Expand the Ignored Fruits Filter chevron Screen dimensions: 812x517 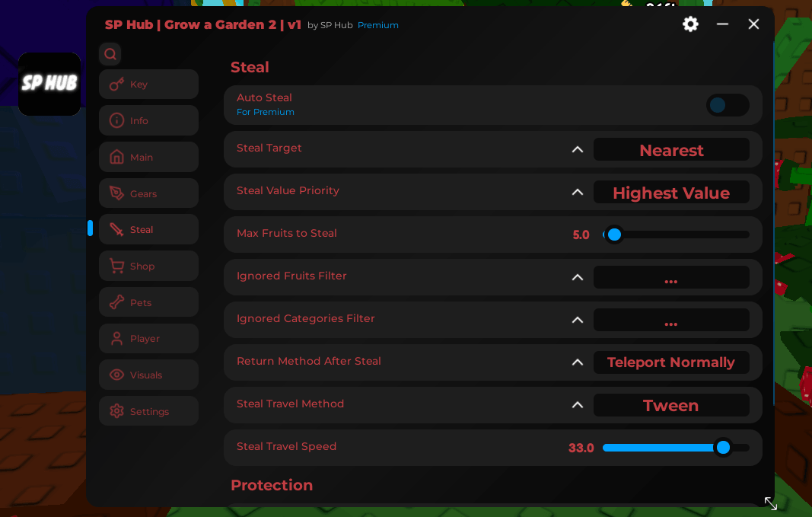pyautogui.click(x=578, y=278)
